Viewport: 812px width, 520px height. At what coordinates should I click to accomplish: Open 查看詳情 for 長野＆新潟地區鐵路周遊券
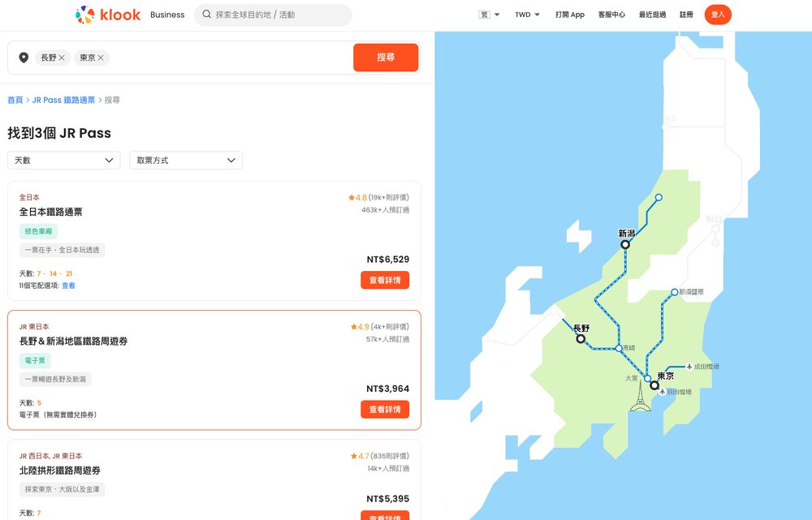tap(385, 410)
